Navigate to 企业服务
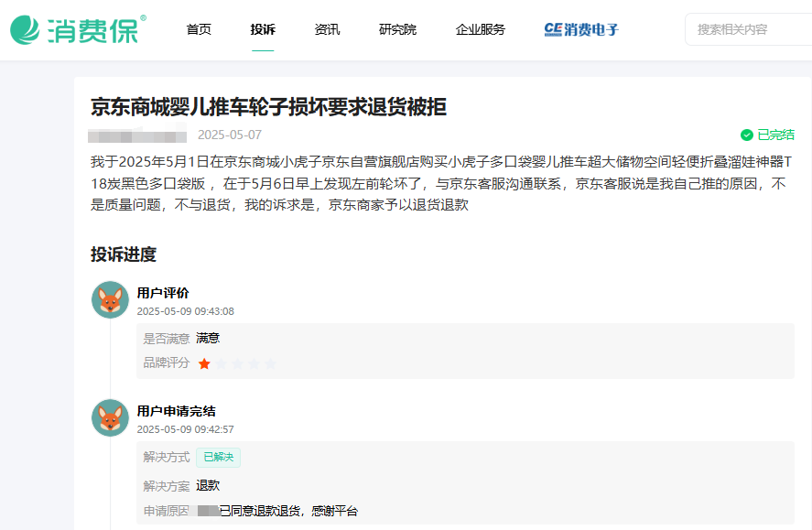Screen dimensions: 812x530 click(480, 29)
